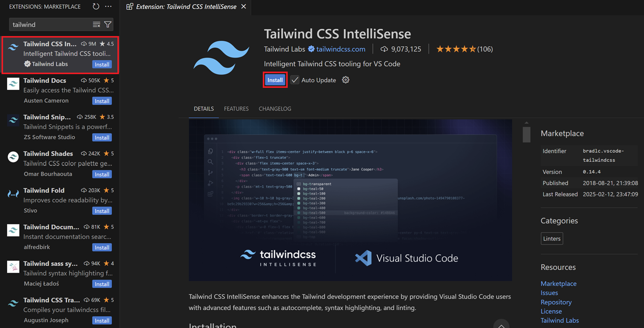Screen dimensions: 644x328
Task: Install the Tailwind Shades extension
Action: click(102, 174)
